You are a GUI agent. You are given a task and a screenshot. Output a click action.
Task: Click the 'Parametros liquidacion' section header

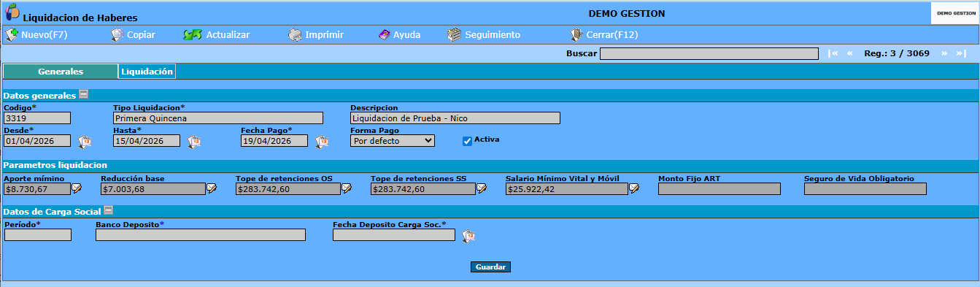55,165
